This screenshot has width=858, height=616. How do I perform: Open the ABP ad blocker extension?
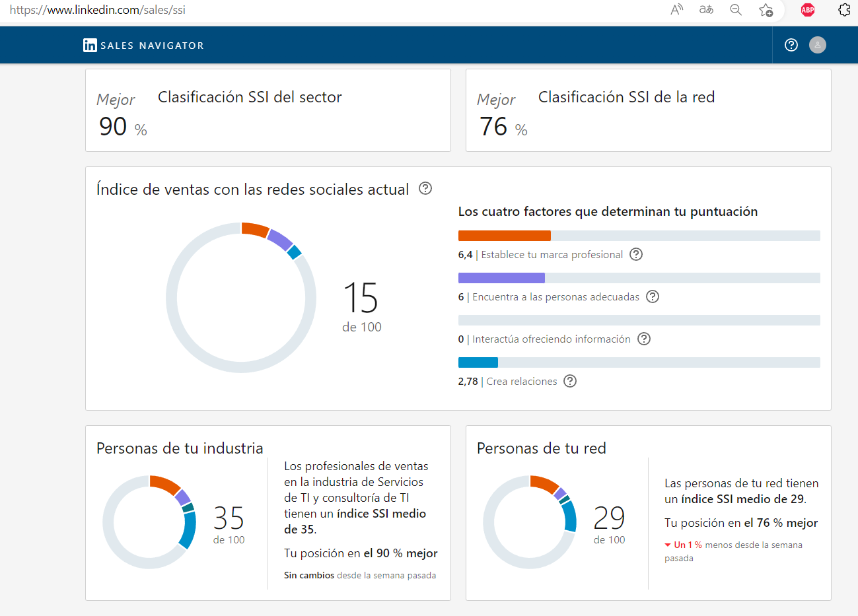click(x=808, y=10)
